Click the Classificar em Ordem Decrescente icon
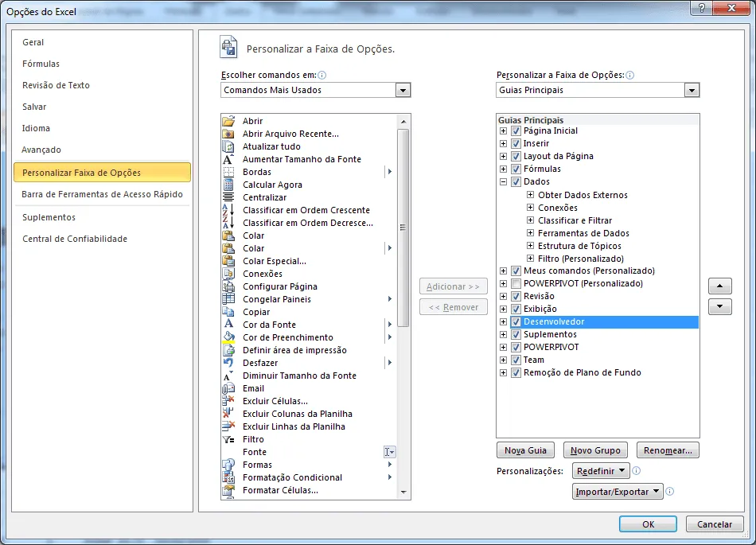 coord(228,223)
